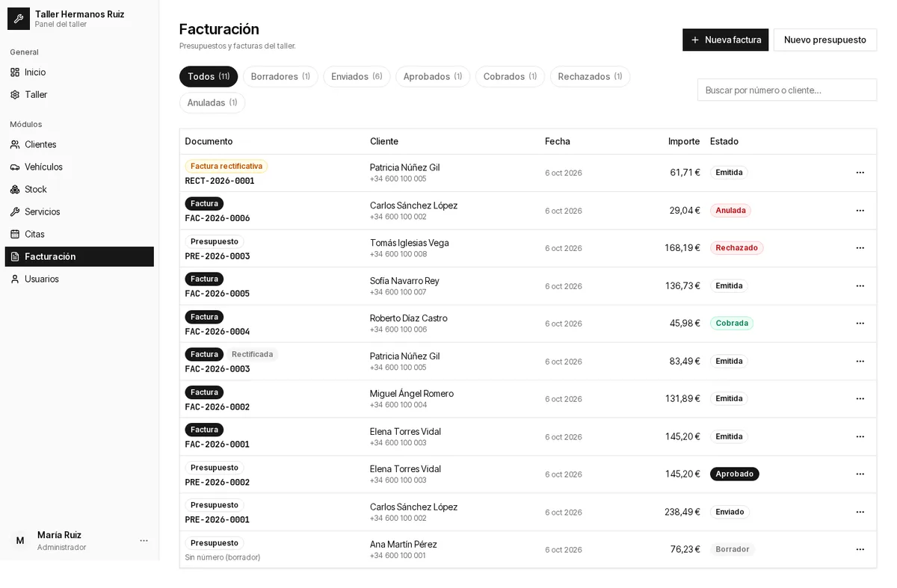Click the Aprobado status badge
The height and width of the screenshot is (588, 897).
pos(735,474)
